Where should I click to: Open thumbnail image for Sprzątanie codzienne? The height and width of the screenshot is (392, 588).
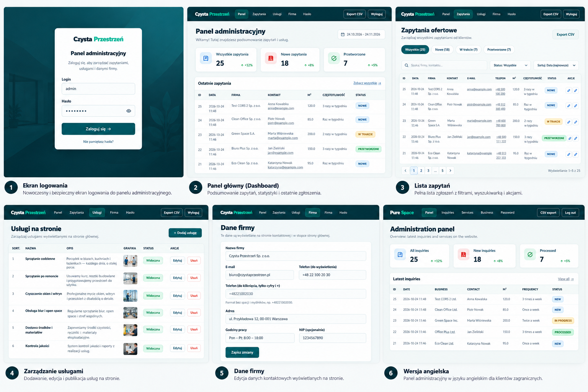click(x=130, y=261)
